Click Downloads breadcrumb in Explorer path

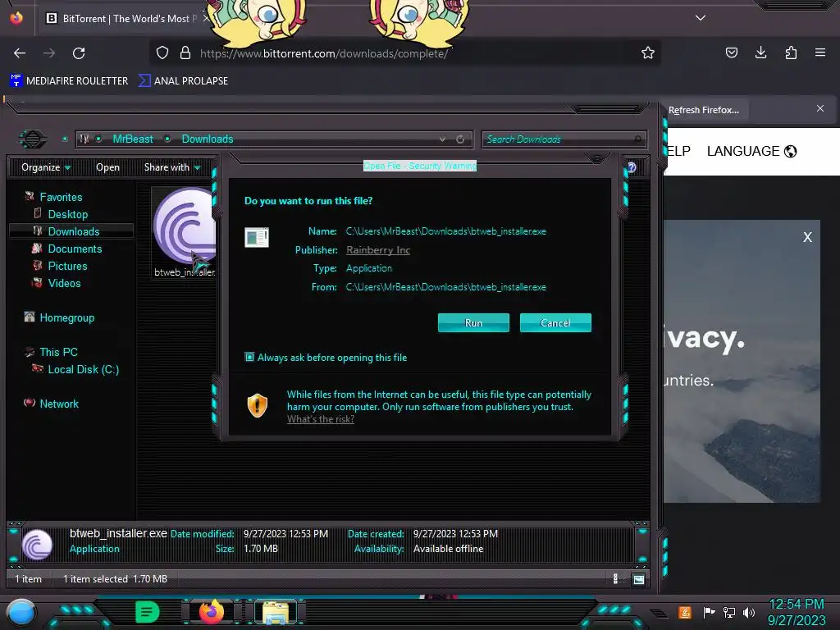click(208, 139)
